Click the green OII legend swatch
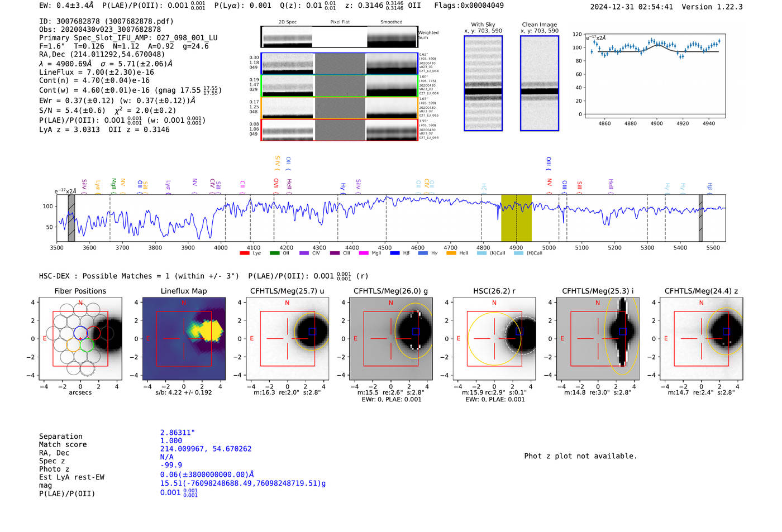The image size is (782, 532). [x=274, y=253]
